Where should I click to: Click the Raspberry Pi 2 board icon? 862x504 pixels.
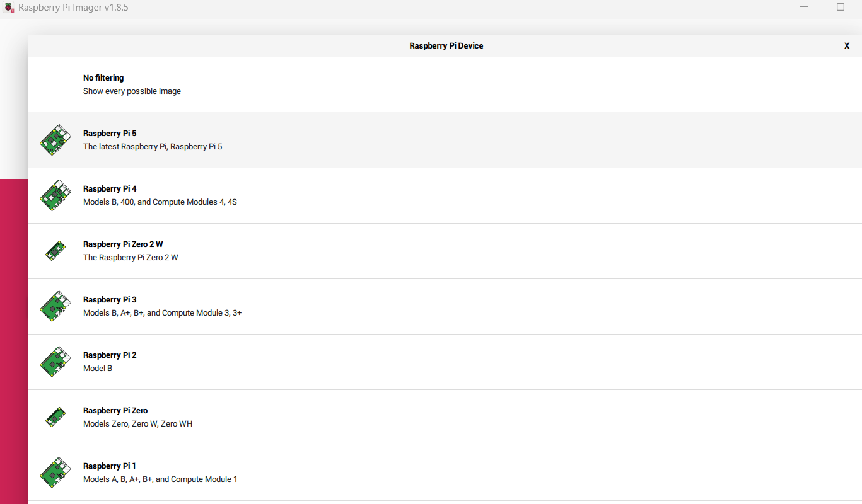point(55,362)
